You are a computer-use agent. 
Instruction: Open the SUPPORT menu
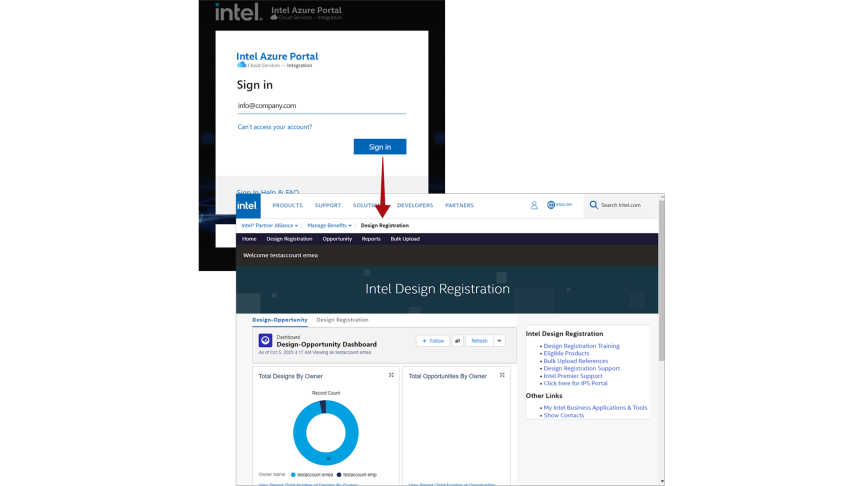(328, 206)
